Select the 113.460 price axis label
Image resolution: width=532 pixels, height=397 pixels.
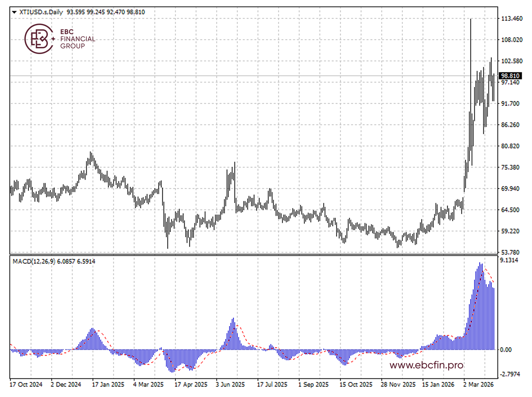click(512, 19)
